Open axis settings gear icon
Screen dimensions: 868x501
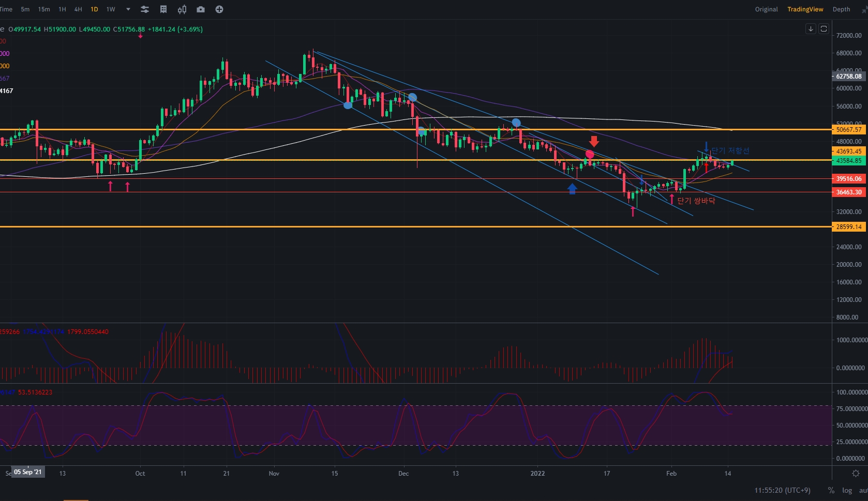856,473
